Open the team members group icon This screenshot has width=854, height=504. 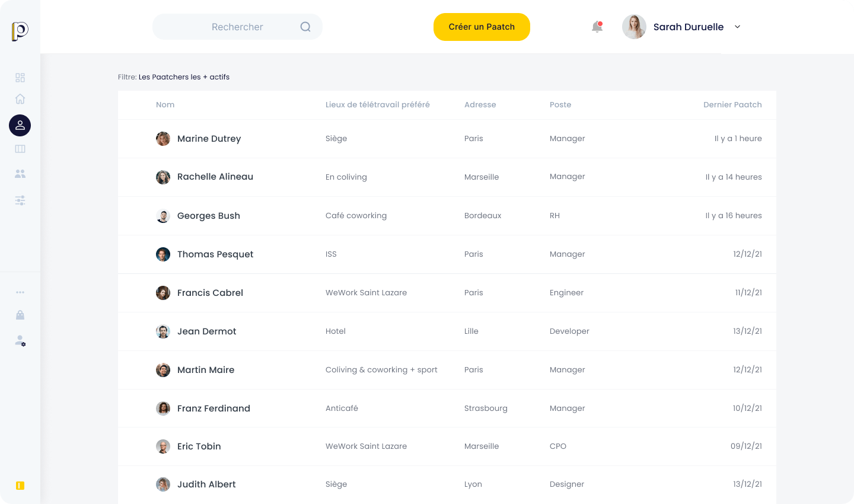click(20, 174)
